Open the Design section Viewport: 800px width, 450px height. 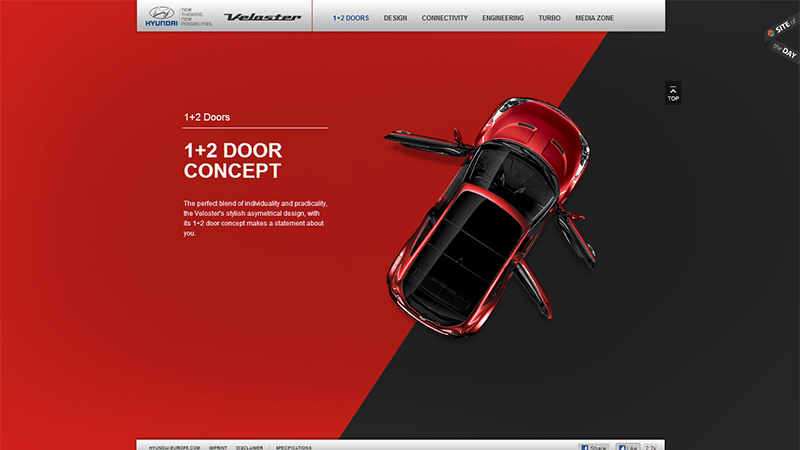click(x=395, y=18)
